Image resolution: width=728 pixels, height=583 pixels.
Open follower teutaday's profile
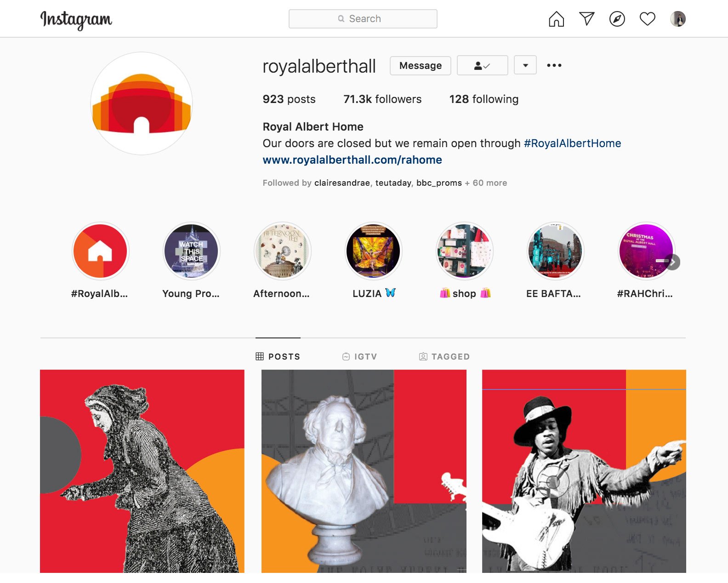click(x=393, y=183)
